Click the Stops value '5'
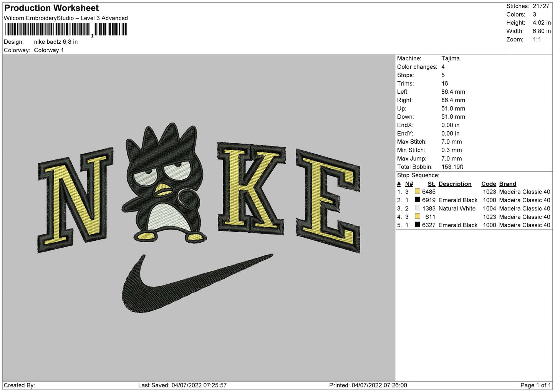This screenshot has height=392, width=555. [443, 75]
